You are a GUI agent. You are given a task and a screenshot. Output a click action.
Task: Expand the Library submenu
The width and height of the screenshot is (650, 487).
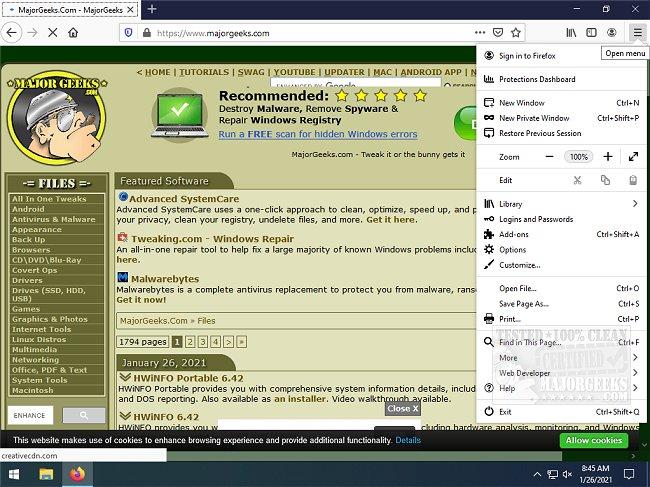tap(560, 204)
